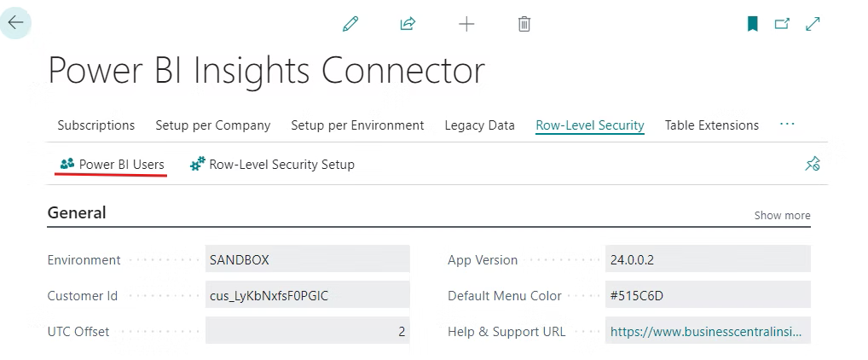Open Row-Level Security Setup action
This screenshot has width=868, height=360.
(x=272, y=164)
